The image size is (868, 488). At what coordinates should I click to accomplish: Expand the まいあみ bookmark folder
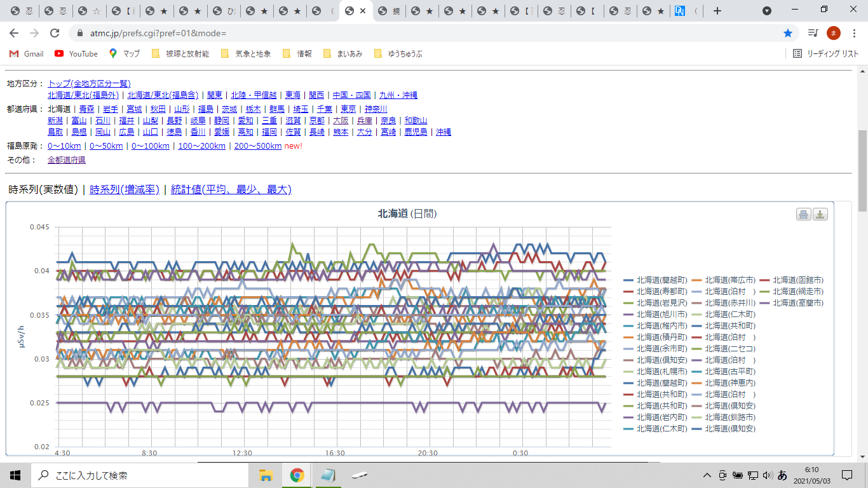[x=342, y=54]
